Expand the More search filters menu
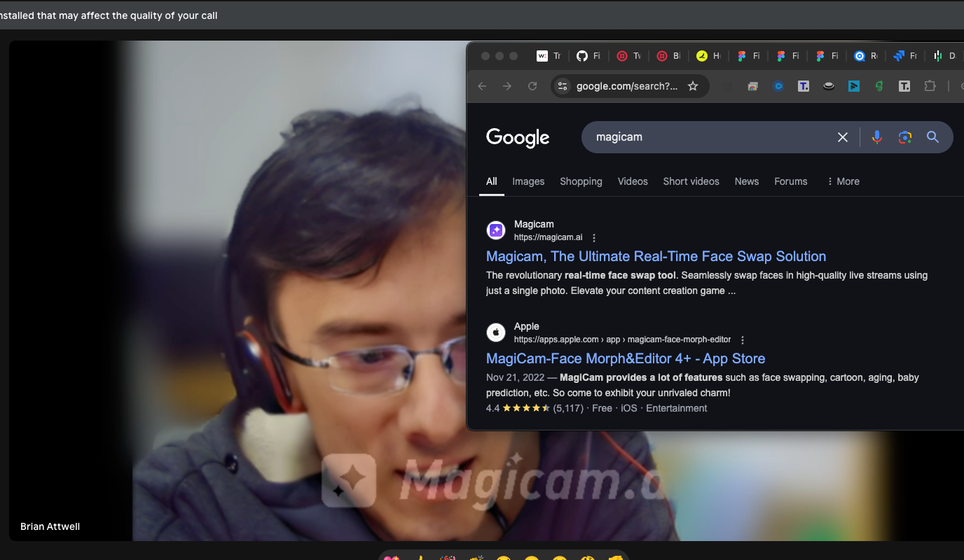964x560 pixels. click(843, 181)
